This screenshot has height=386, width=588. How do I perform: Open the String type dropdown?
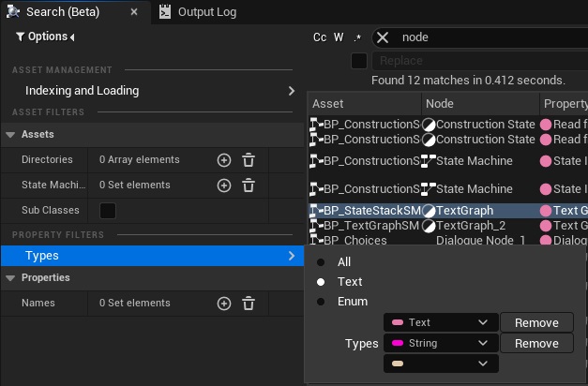click(x=440, y=344)
